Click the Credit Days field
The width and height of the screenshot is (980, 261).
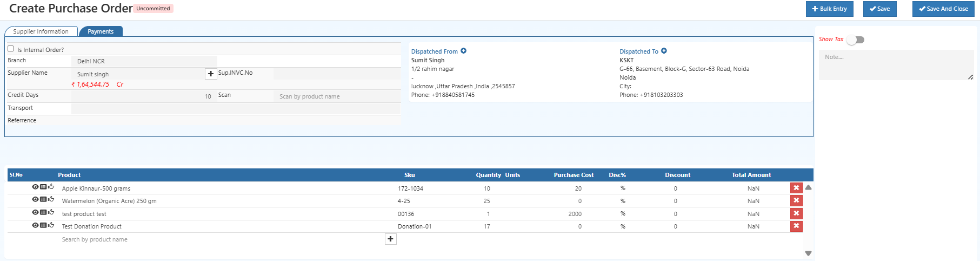144,96
